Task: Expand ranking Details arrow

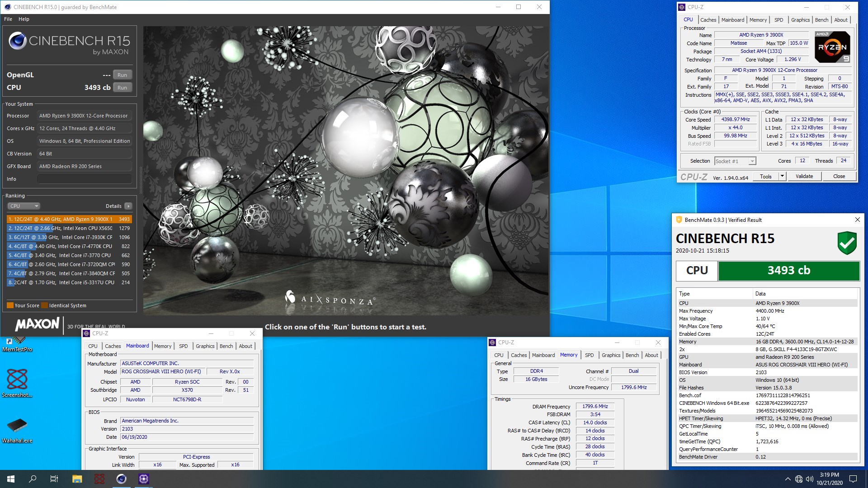Action: pyautogui.click(x=128, y=206)
